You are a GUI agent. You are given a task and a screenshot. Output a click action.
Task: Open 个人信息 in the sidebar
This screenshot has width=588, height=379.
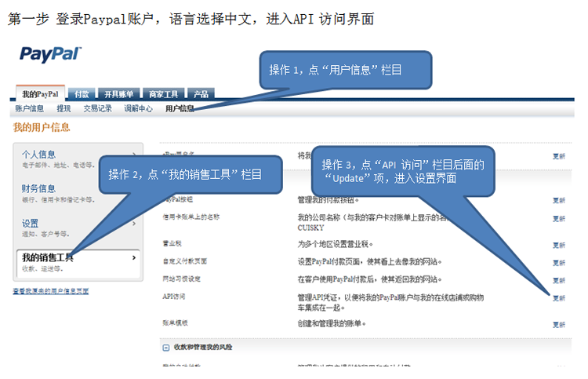(38, 155)
